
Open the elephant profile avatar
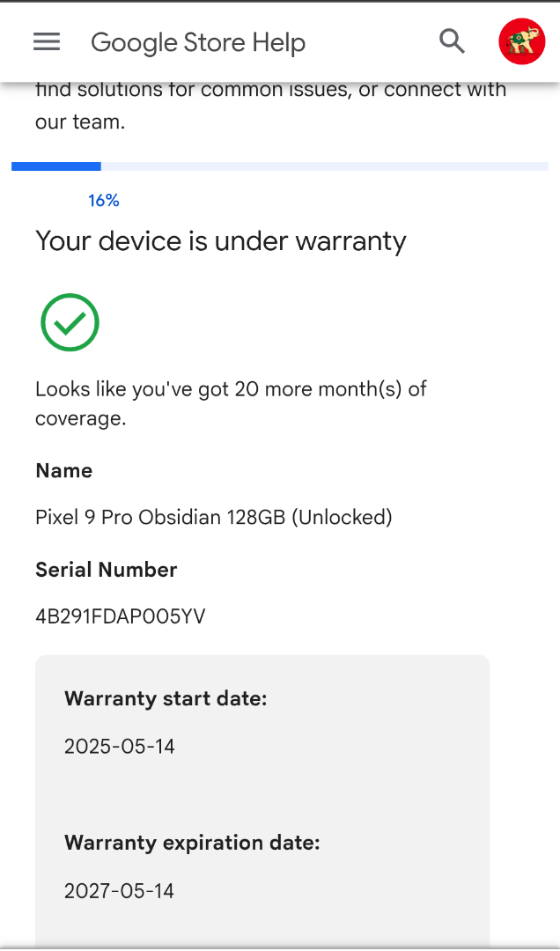pyautogui.click(x=522, y=42)
